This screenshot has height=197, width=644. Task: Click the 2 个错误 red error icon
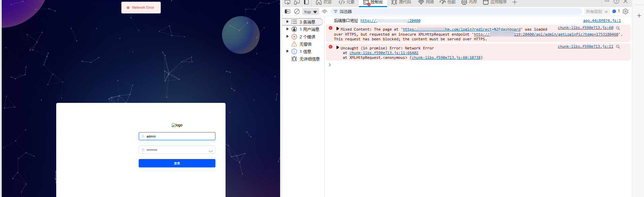point(294,37)
